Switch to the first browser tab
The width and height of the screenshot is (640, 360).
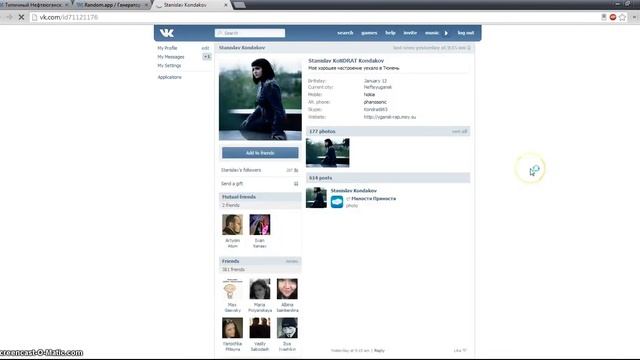[x=34, y=5]
